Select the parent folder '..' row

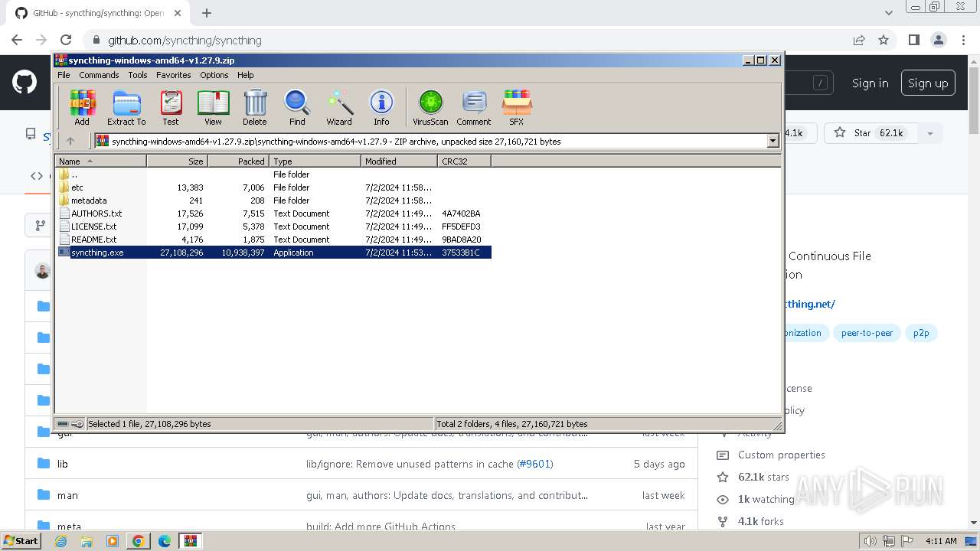coord(274,174)
